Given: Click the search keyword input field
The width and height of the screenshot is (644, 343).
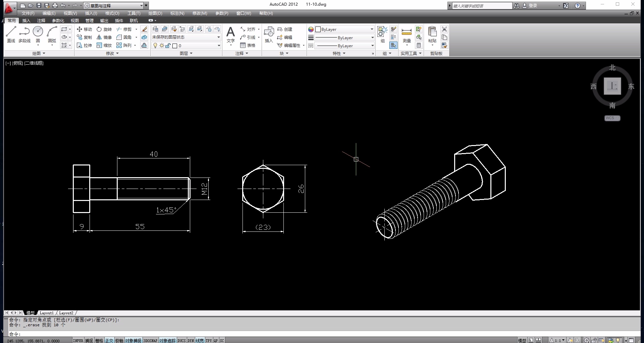Looking at the screenshot, I should [x=481, y=6].
